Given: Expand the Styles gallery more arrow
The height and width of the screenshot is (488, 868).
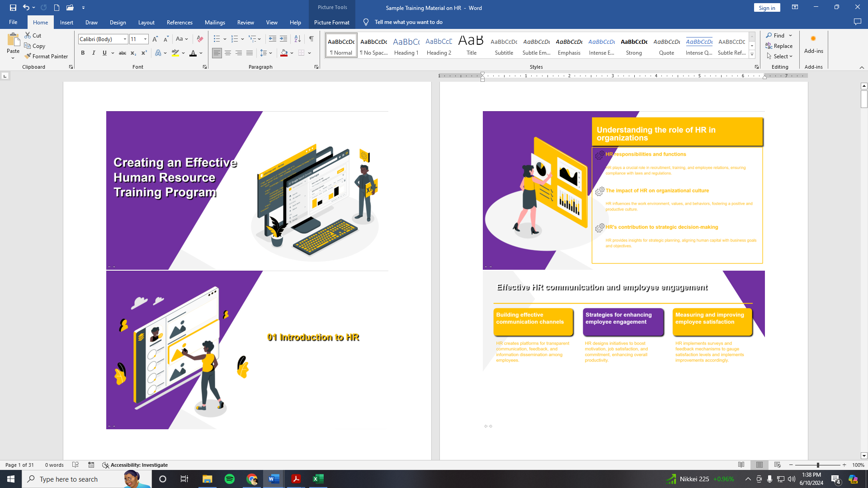Looking at the screenshot, I should (x=752, y=54).
